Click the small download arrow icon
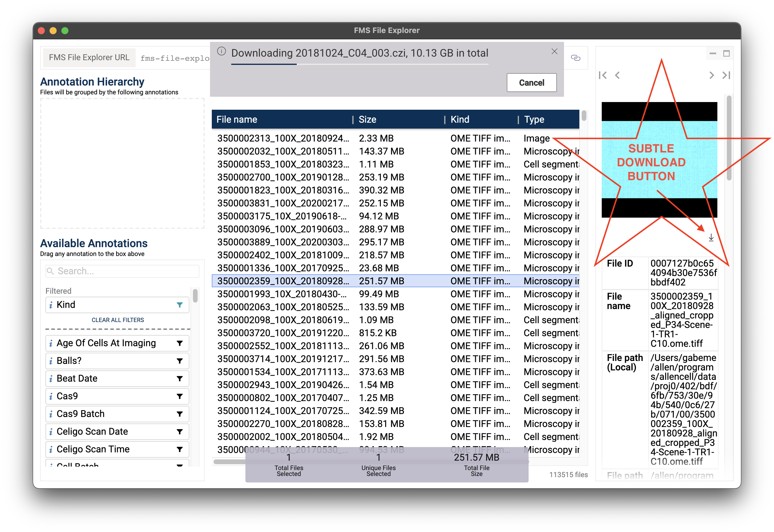Screen dimensions: 774x532 tap(711, 237)
